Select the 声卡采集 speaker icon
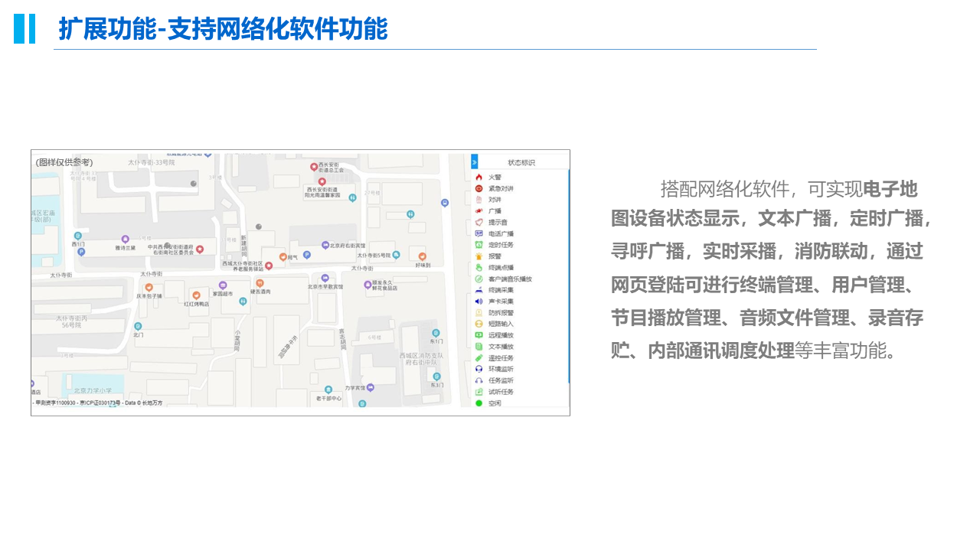 [479, 302]
